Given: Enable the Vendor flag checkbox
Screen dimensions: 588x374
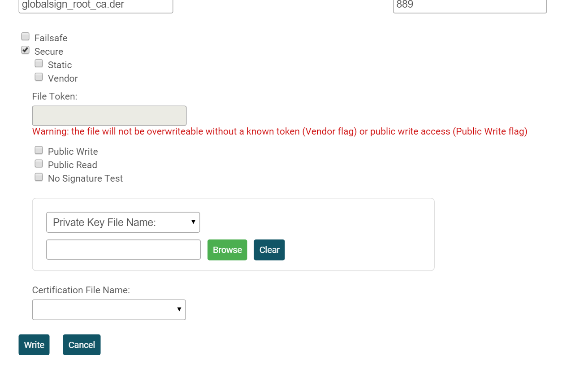Looking at the screenshot, I should tap(39, 77).
